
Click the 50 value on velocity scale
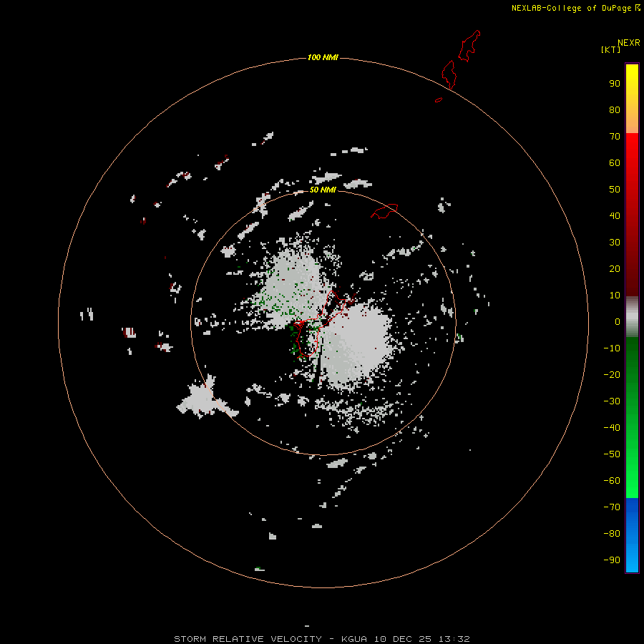tap(615, 190)
